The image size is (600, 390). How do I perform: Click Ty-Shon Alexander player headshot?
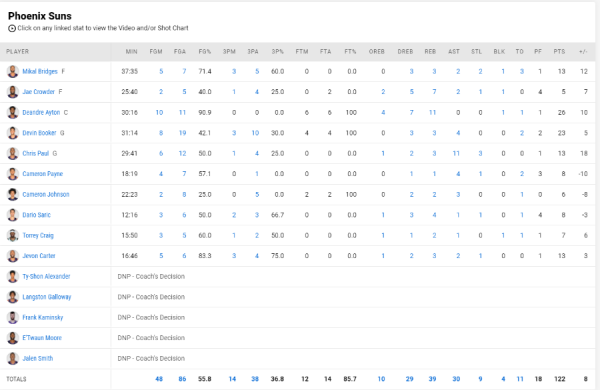click(x=13, y=276)
